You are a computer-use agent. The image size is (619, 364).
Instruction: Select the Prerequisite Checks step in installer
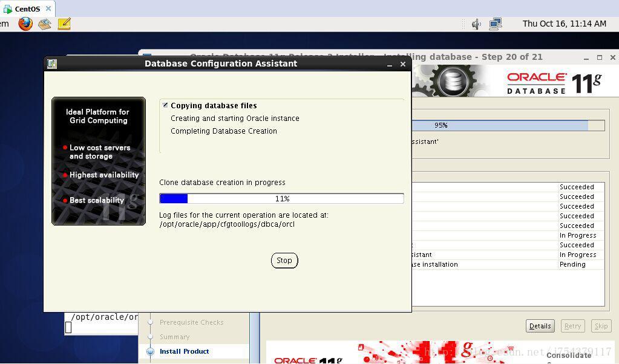click(x=191, y=322)
